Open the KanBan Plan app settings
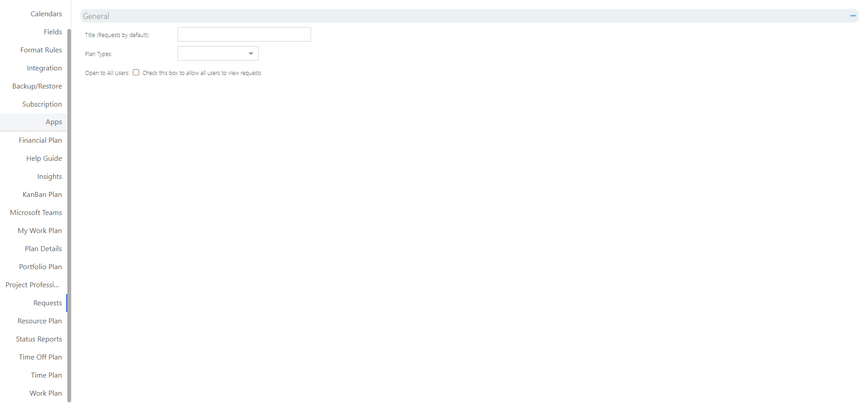 pyautogui.click(x=42, y=194)
